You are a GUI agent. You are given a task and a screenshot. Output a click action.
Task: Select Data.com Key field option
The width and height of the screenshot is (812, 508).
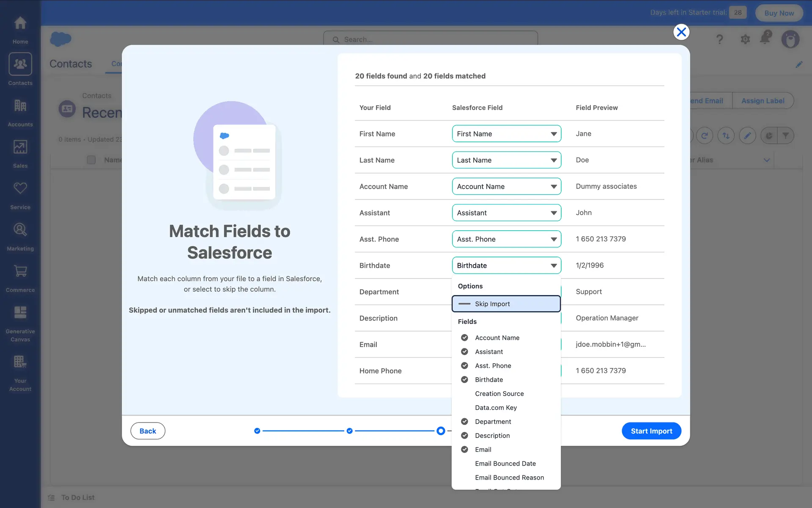point(496,408)
